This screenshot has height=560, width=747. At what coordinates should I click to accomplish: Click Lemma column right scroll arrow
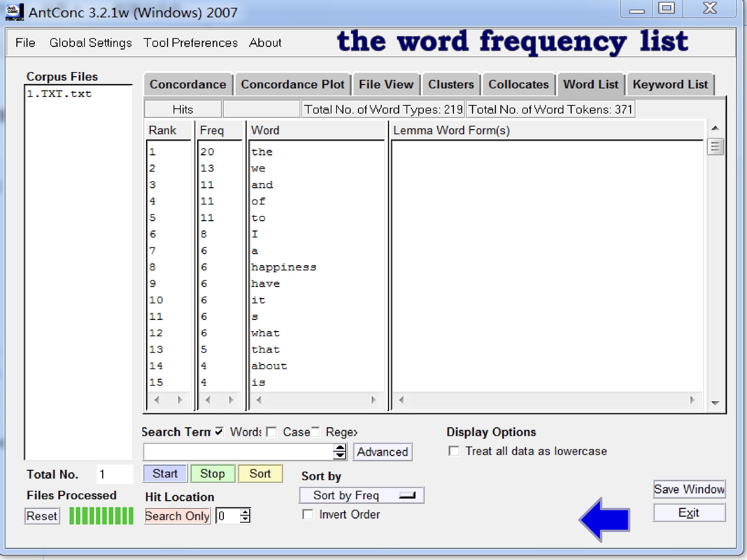point(692,400)
